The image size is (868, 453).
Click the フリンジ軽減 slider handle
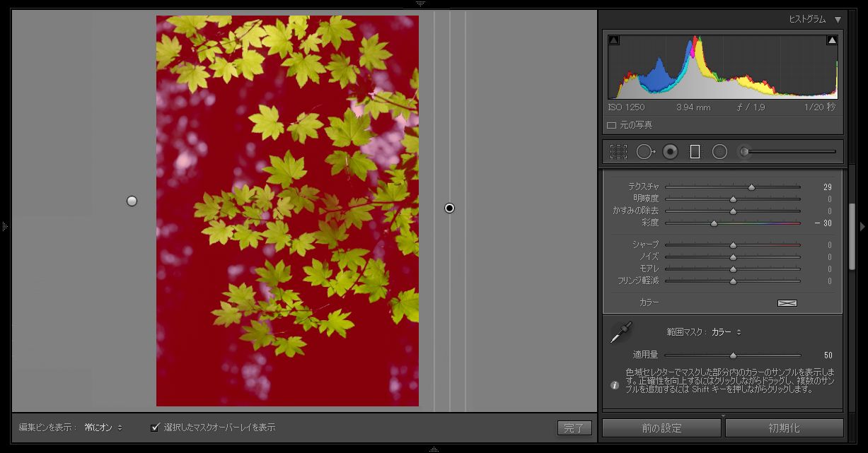(x=733, y=281)
